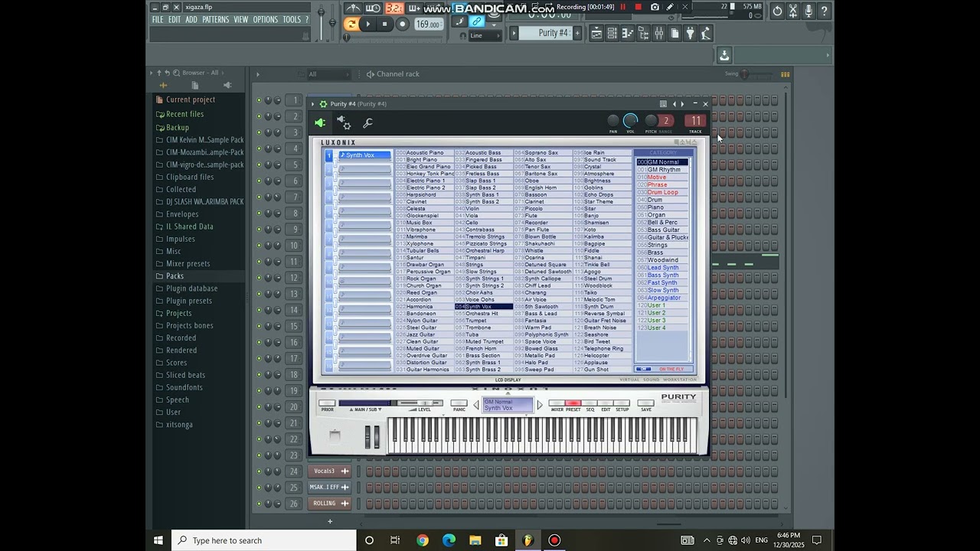Click the tempo field showing 169
This screenshot has height=551, width=980.
point(428,24)
